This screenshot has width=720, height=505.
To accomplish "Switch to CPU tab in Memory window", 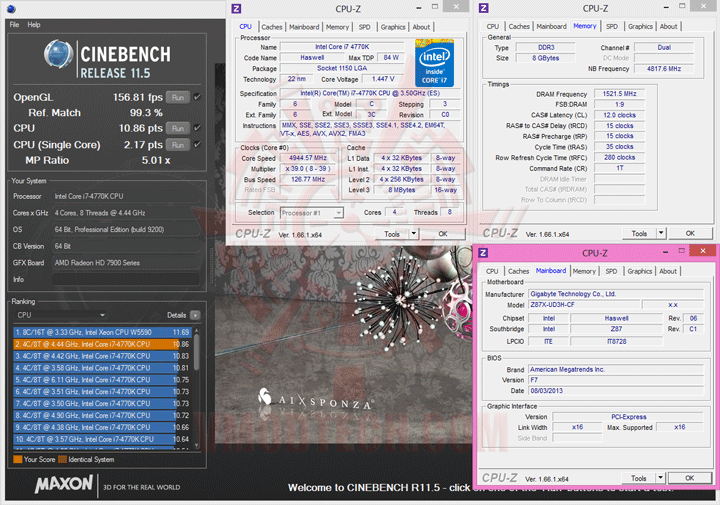I will click(x=493, y=27).
